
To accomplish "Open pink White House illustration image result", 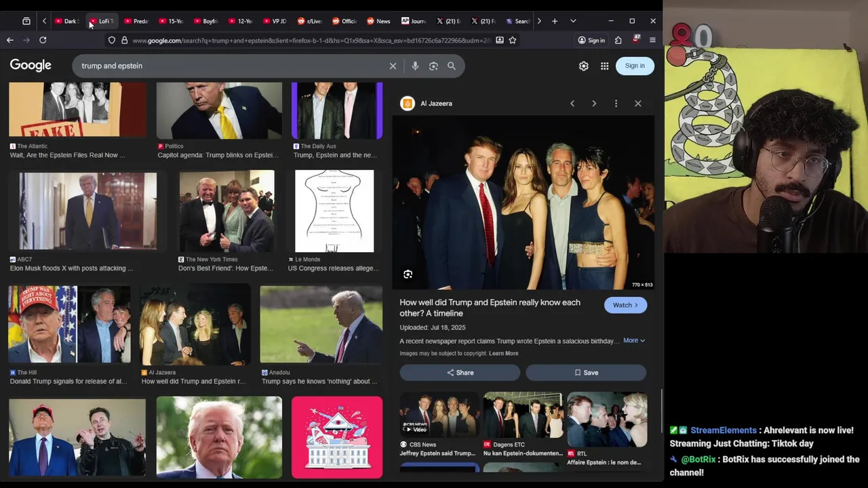I will [337, 437].
